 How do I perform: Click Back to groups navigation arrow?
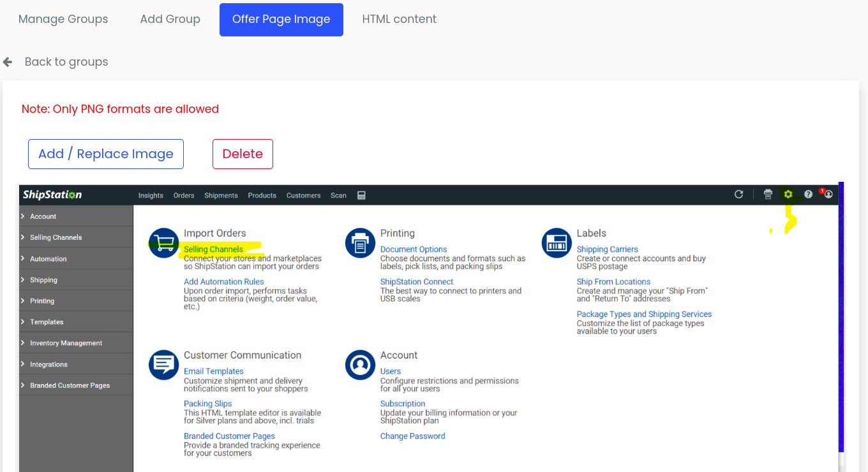click(x=7, y=61)
